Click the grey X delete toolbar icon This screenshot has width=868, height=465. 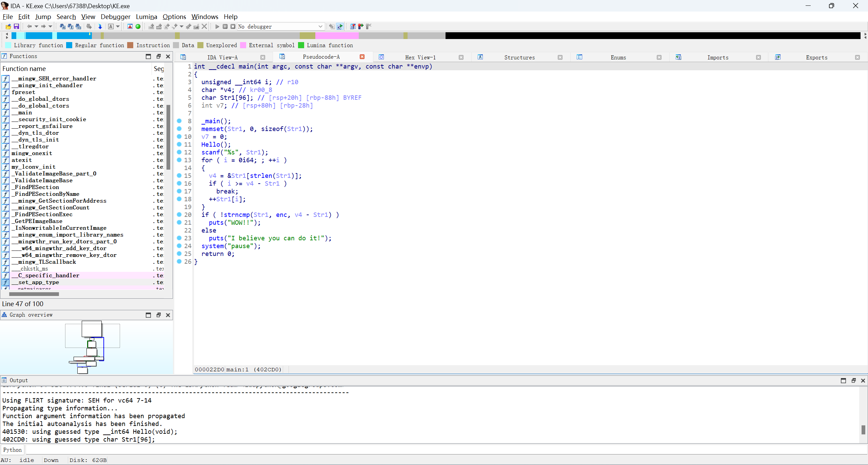(204, 26)
